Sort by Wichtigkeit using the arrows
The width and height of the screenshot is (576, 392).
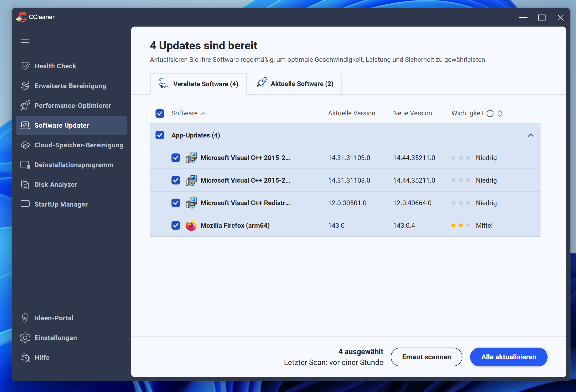[500, 113]
